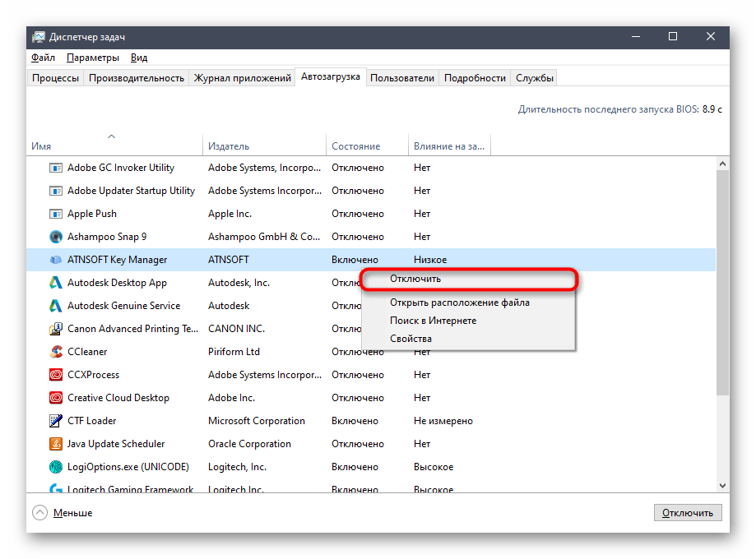Screen dimensions: 756x559
Task: Sort by the Состояние column header
Action: tap(368, 146)
